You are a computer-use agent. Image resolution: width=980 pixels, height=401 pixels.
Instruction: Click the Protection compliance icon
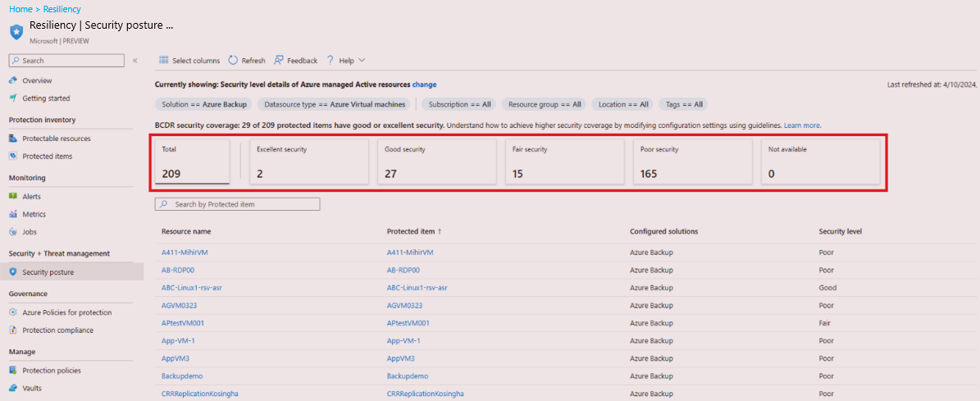click(x=12, y=330)
